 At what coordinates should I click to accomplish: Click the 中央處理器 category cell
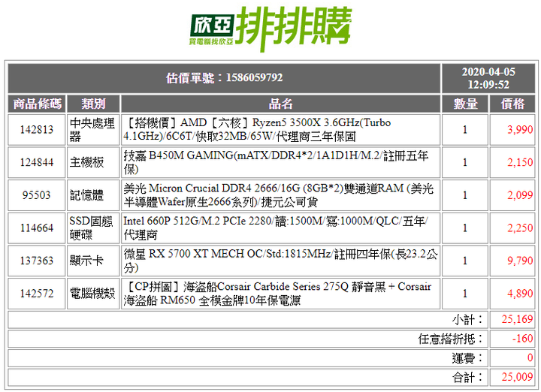93,130
